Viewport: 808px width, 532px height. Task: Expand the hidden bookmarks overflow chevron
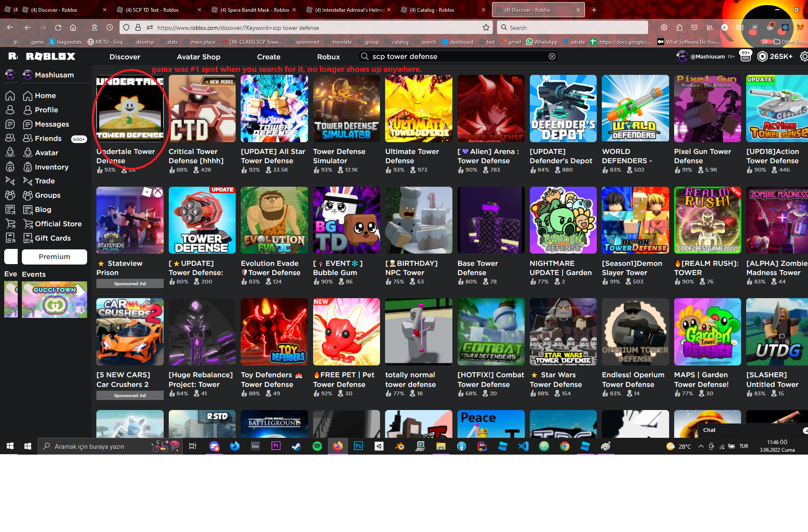click(x=765, y=42)
